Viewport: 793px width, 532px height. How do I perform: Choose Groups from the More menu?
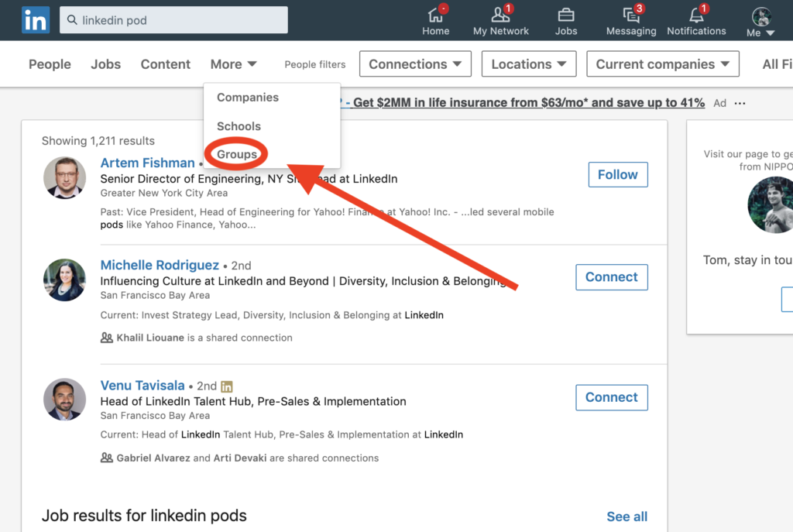tap(237, 154)
